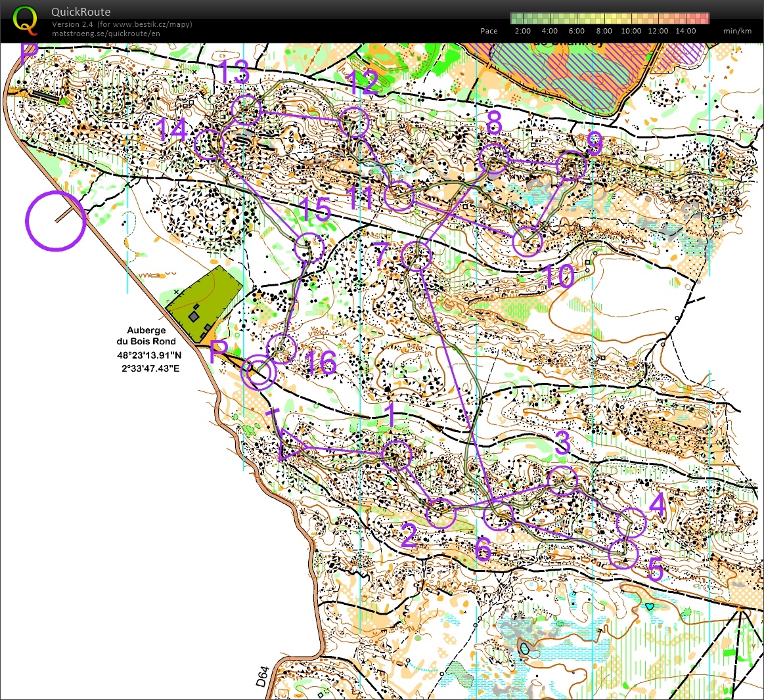This screenshot has height=700, width=764.
Task: Click the 8:00 pace legend label
Action: pyautogui.click(x=603, y=31)
